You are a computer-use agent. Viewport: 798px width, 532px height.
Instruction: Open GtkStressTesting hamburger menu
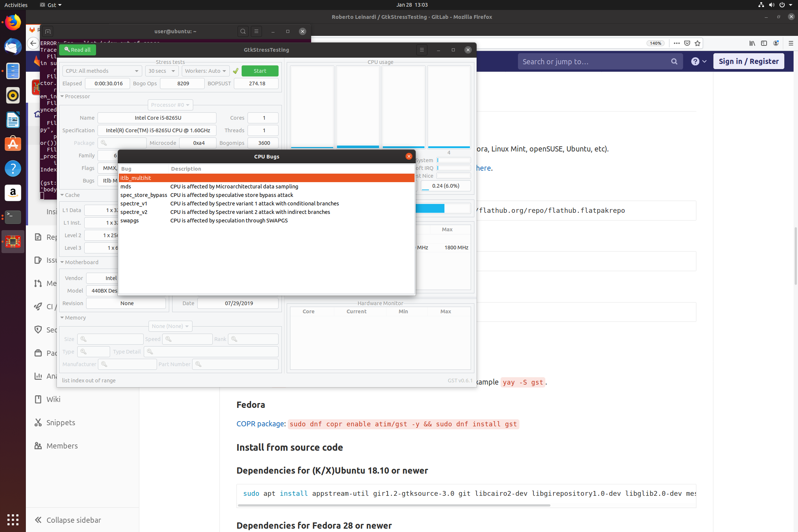point(422,50)
